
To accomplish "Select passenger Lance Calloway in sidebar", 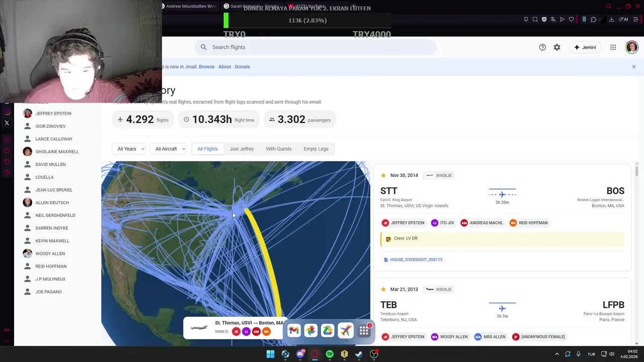I will coord(54,139).
